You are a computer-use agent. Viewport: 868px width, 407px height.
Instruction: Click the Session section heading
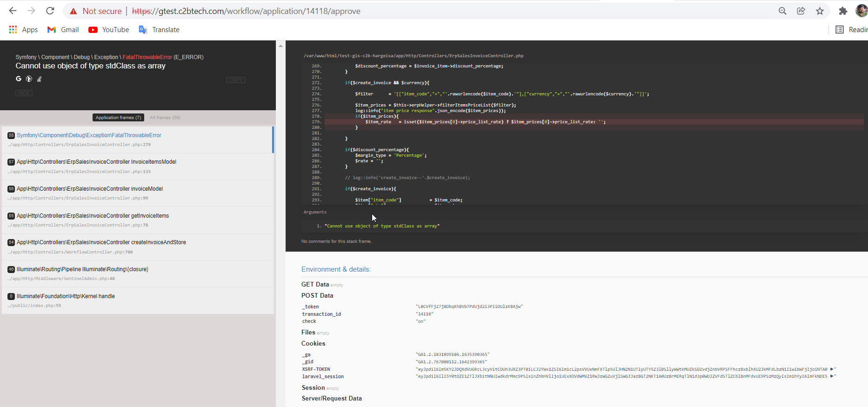click(313, 387)
